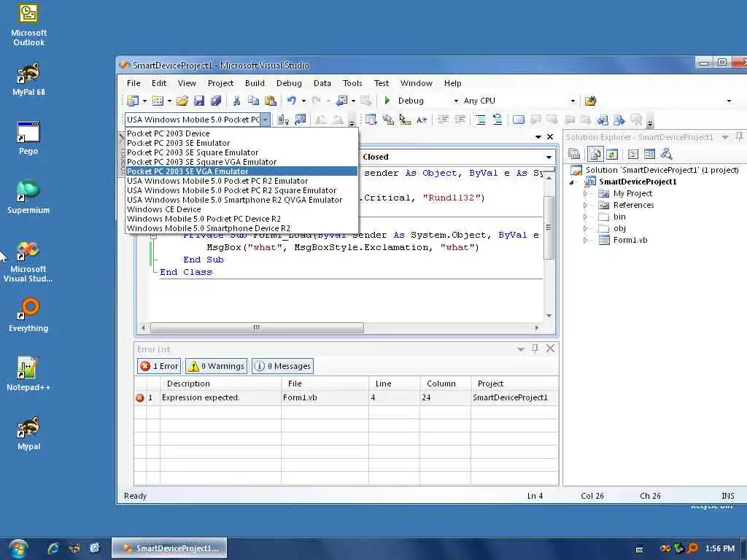
Task: Click the SmartDeviceProject1 taskbar button
Action: click(x=169, y=548)
